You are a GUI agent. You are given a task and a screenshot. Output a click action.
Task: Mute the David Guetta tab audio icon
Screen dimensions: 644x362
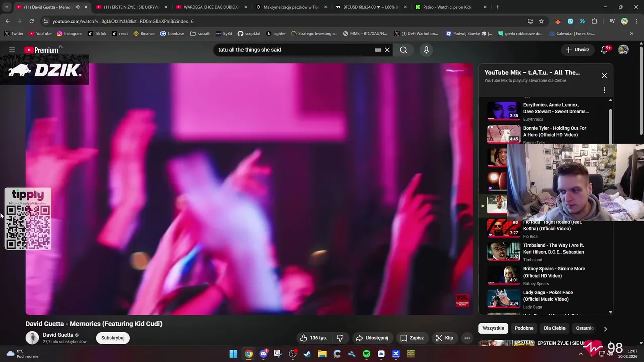point(77,7)
